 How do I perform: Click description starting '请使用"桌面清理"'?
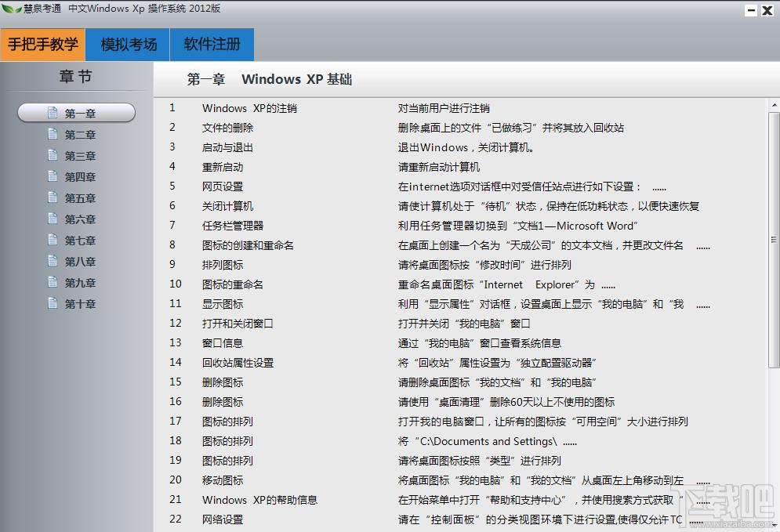(506, 402)
